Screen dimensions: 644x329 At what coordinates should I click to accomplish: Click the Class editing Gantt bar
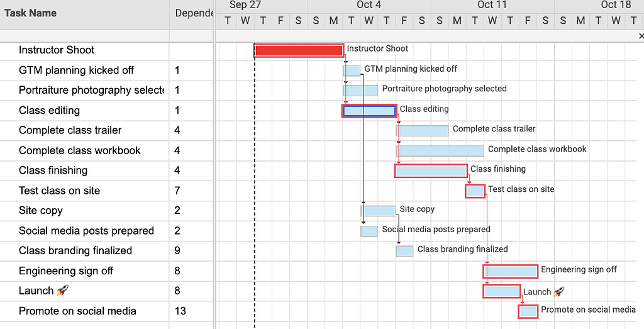(x=369, y=111)
